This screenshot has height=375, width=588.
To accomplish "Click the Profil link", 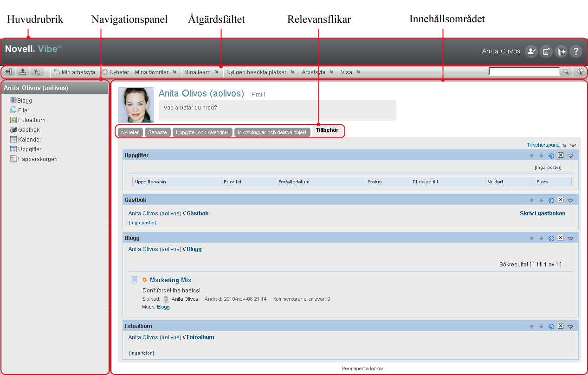I will 258,94.
